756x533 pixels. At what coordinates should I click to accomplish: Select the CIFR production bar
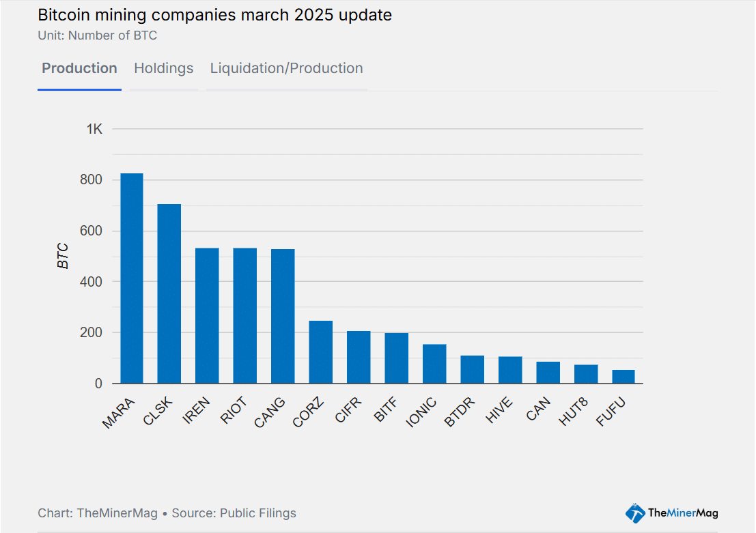[359, 357]
